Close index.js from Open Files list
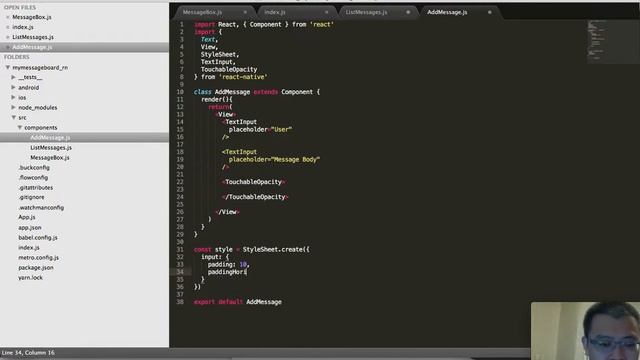The height and width of the screenshot is (360, 640). (x=8, y=27)
